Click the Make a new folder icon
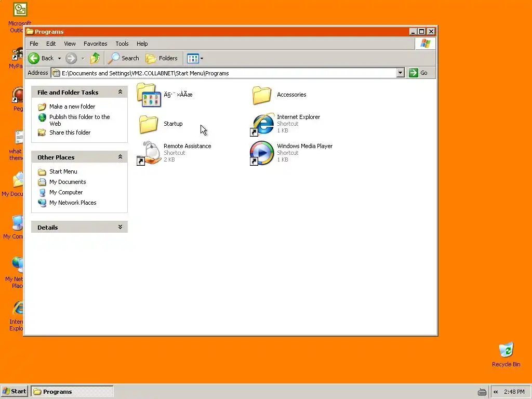This screenshot has width=532, height=399. tap(42, 107)
